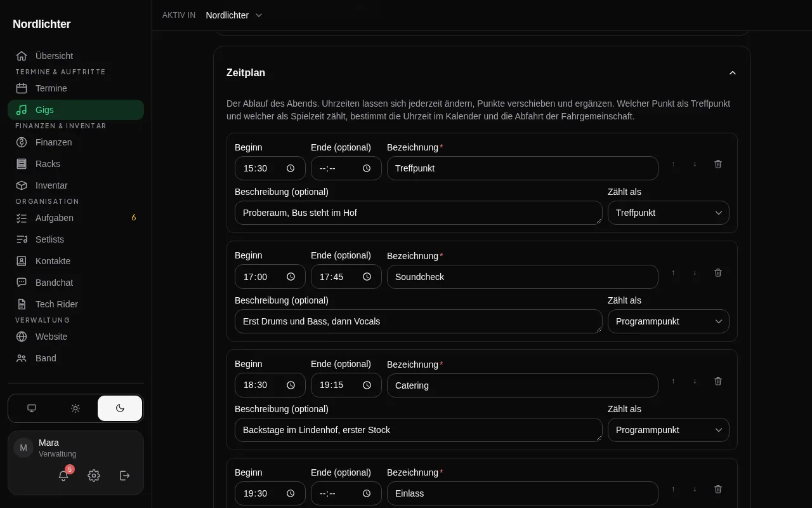Edit Bezeichnung field containing Soundcheck
Image resolution: width=812 pixels, height=508 pixels.
(523, 277)
